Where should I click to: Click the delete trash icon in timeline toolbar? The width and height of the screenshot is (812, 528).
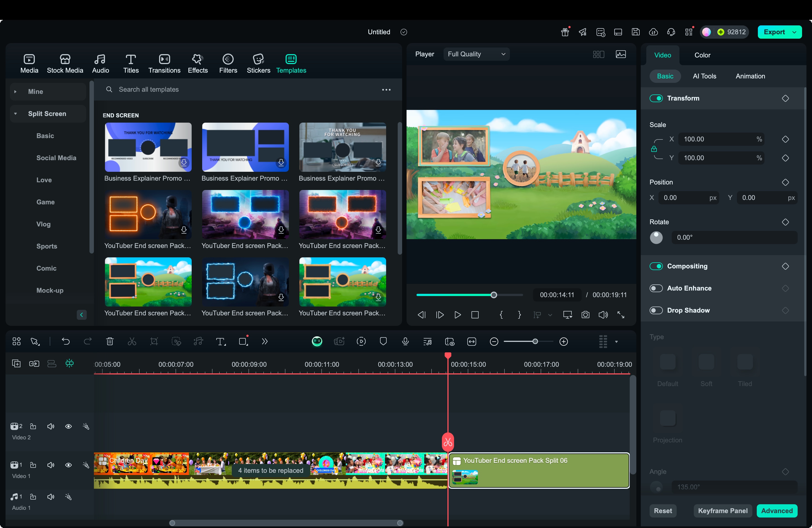110,341
